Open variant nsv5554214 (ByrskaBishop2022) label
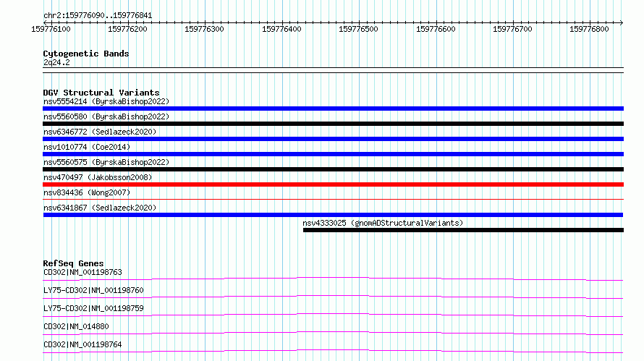This screenshot has width=644, height=361. pyautogui.click(x=106, y=101)
